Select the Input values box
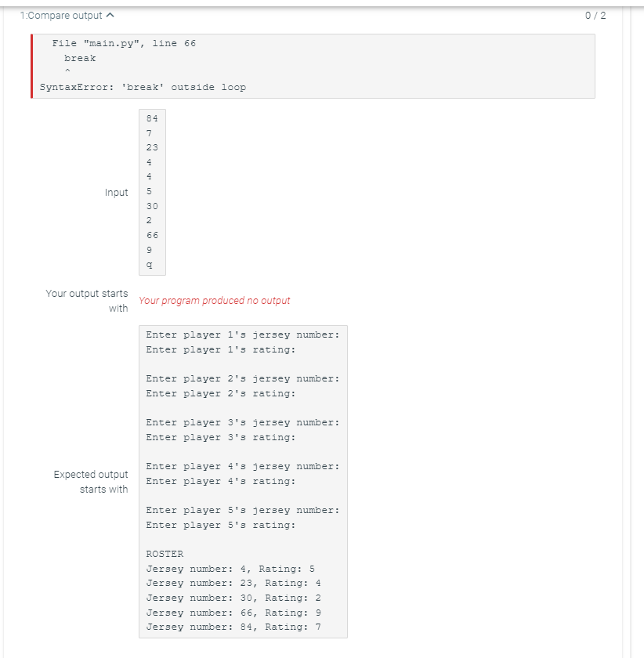644x658 pixels. point(153,192)
